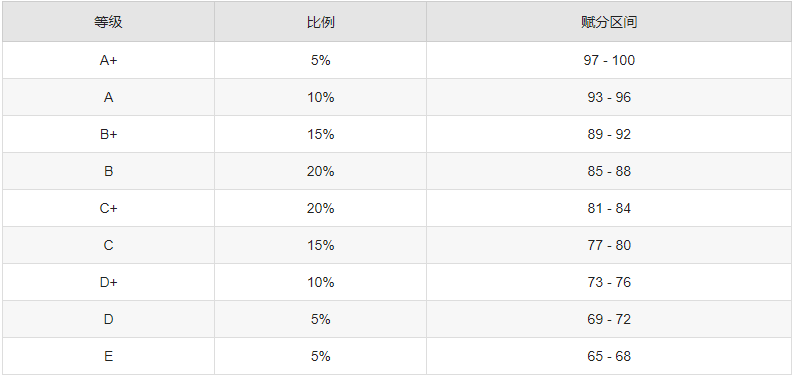Click the B+ grade cell
This screenshot has height=377, width=794.
tap(108, 134)
